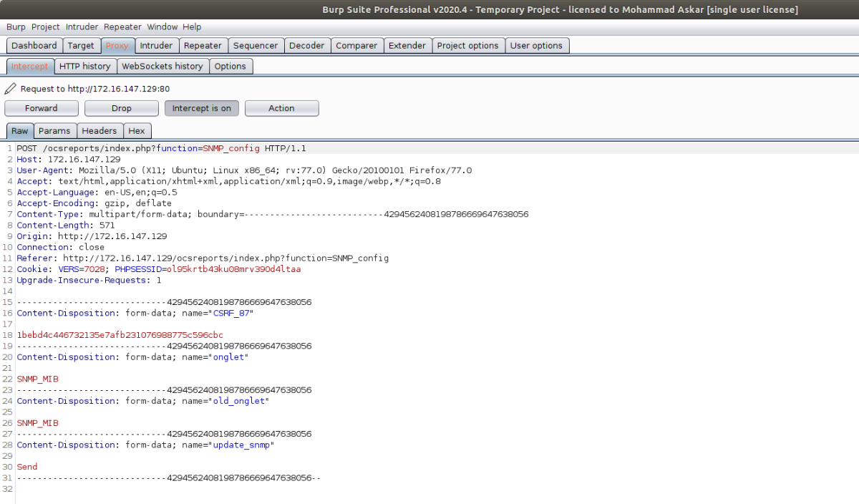Show the Headers request view
Screen dimensions: 859x504
pos(100,131)
